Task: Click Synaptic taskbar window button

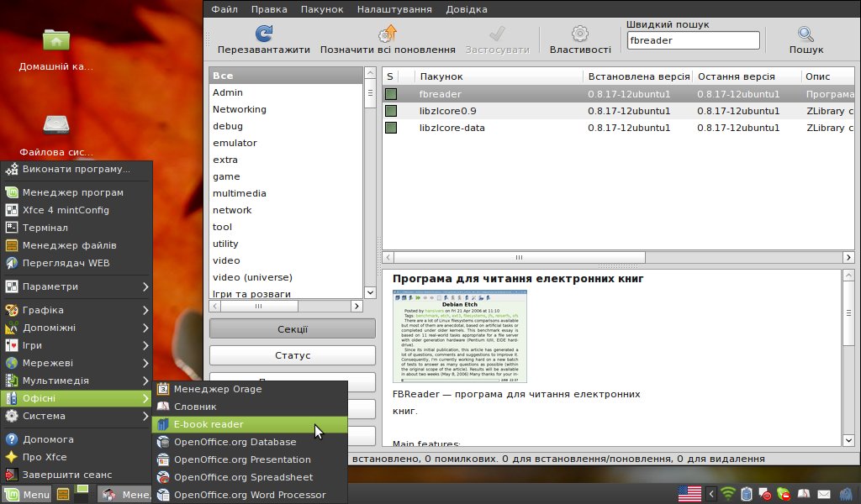Action: (x=125, y=494)
